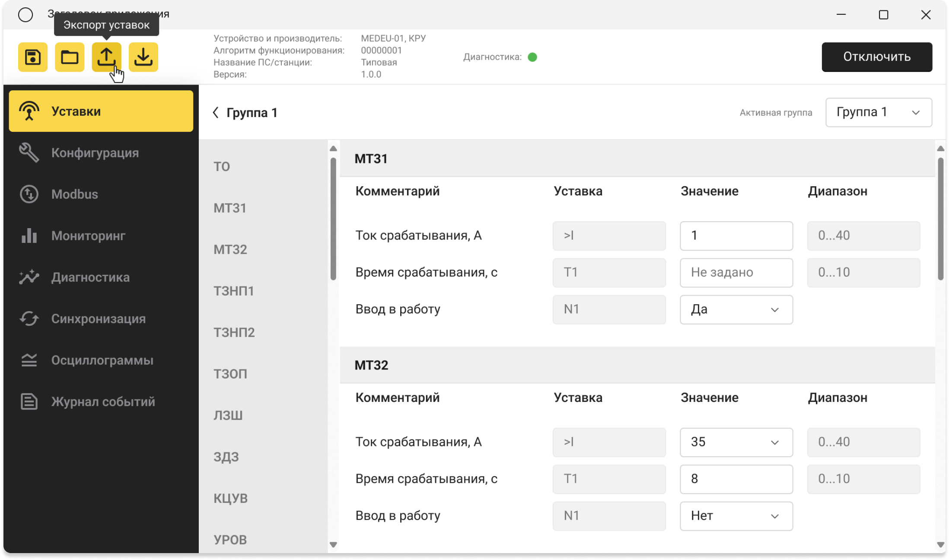Open МТЗ2 Ввод в работу dropdown showing Нет
This screenshot has height=560, width=949.
[x=736, y=516]
